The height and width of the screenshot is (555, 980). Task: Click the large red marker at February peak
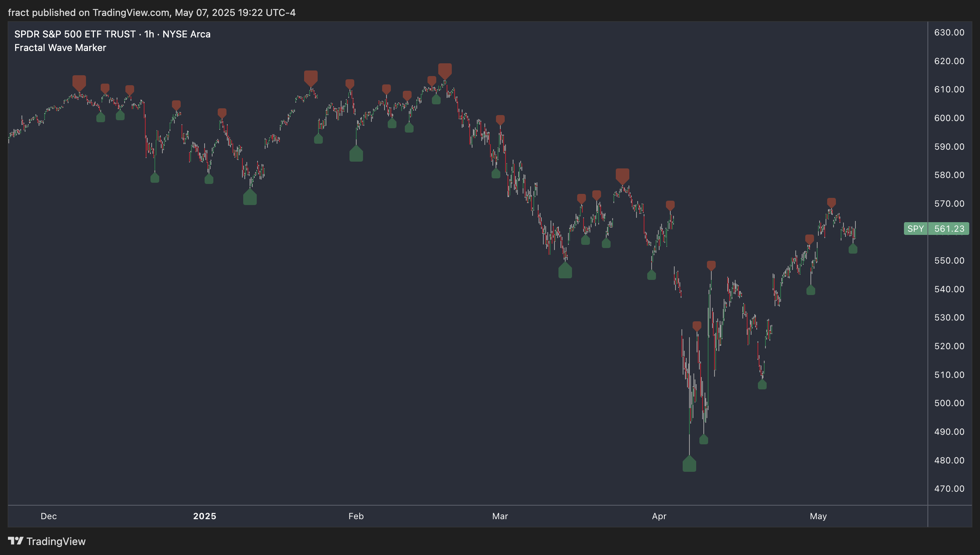click(445, 71)
